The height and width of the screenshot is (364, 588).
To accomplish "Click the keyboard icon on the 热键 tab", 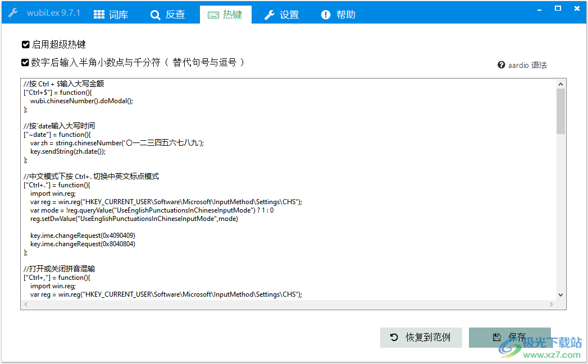I will point(212,15).
